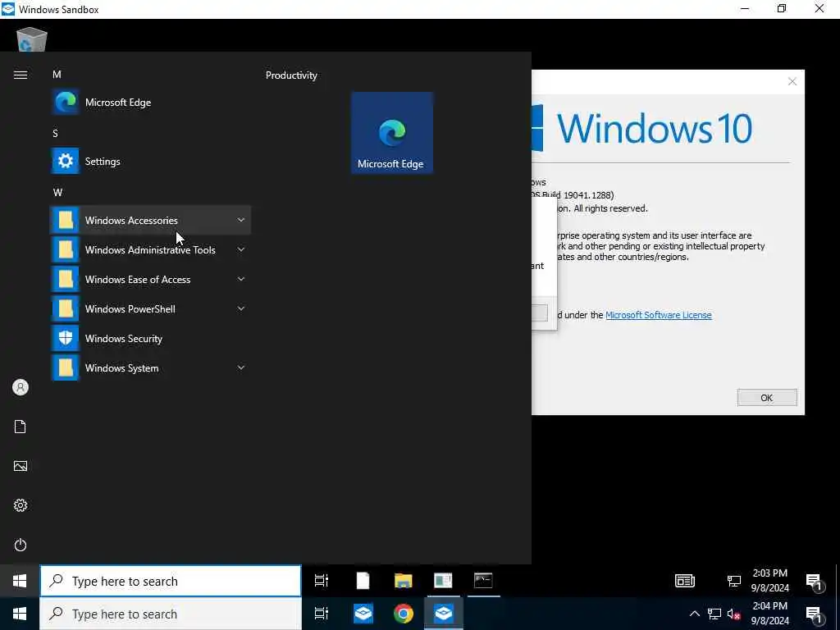Expand the Windows Administrative Tools chevron
840x630 pixels.
tap(241, 249)
